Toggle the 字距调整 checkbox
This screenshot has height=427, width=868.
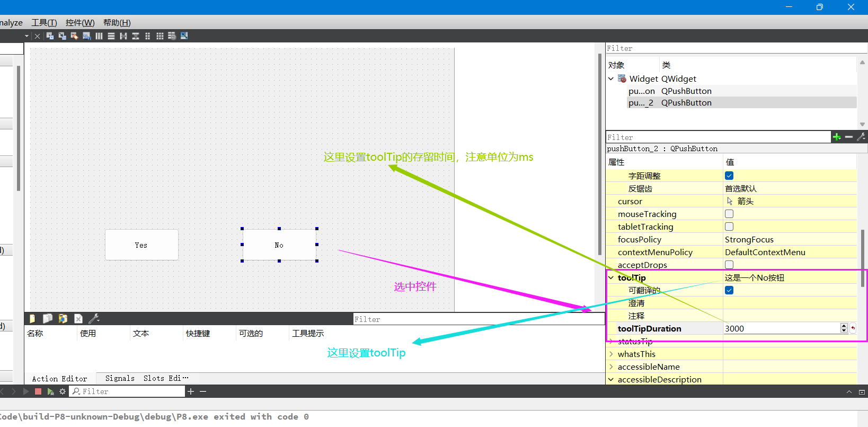click(x=729, y=176)
